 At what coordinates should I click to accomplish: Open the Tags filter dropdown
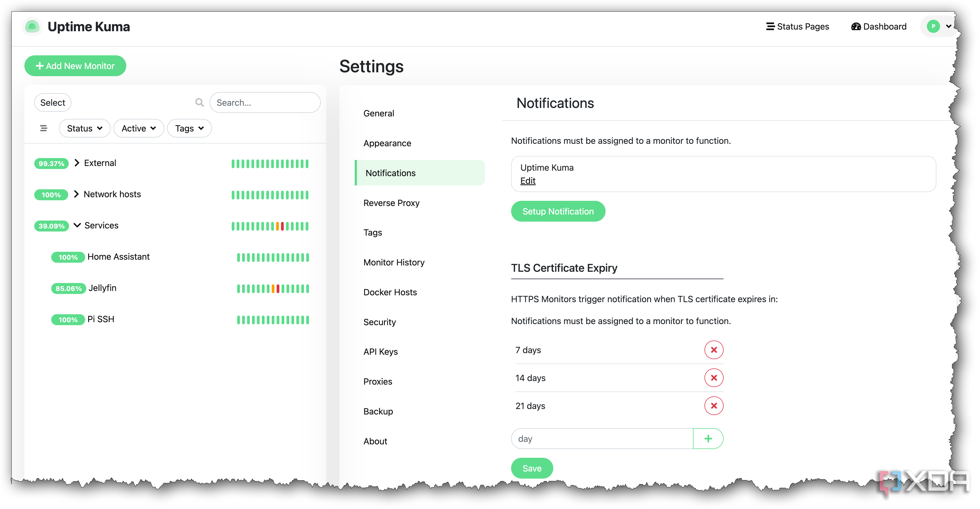click(189, 128)
